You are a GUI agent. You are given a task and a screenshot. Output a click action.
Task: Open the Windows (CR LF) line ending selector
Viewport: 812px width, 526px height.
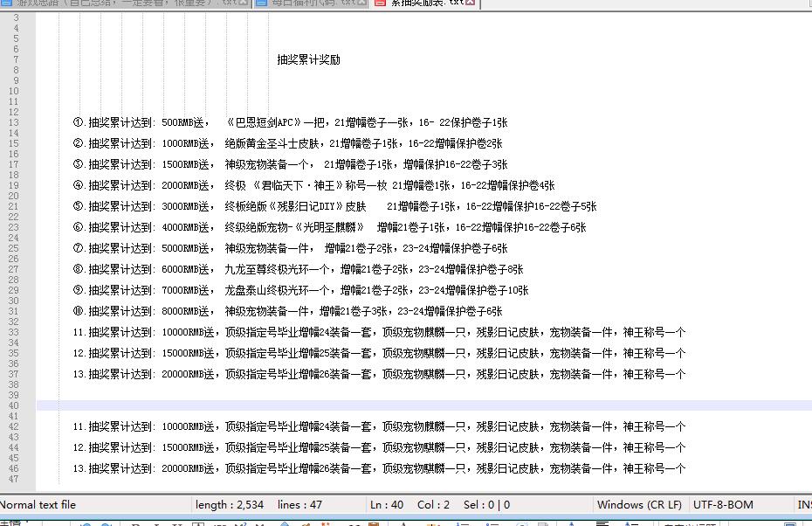639,504
